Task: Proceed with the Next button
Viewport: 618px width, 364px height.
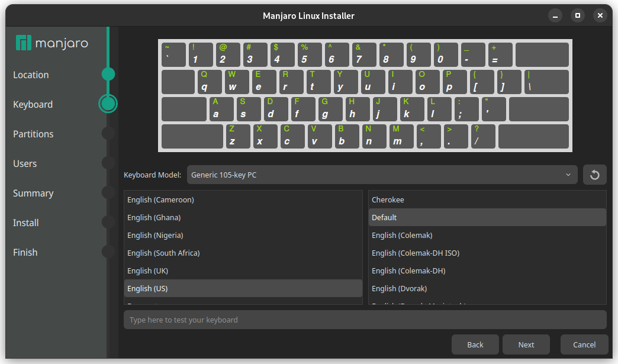Action: (x=526, y=344)
